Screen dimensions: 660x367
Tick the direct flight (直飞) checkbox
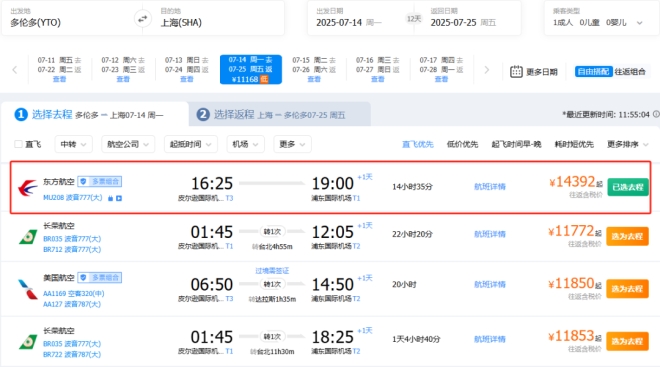18,144
